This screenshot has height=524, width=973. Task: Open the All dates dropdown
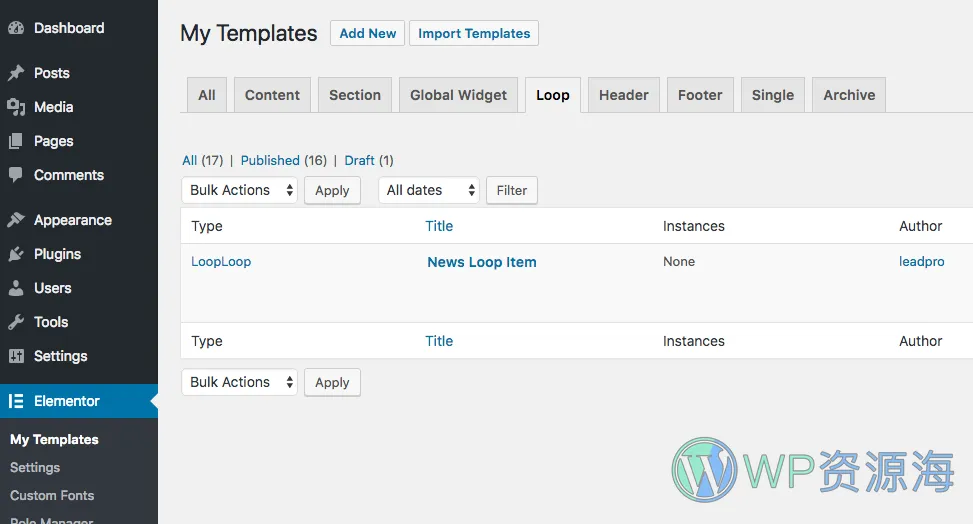tap(428, 190)
